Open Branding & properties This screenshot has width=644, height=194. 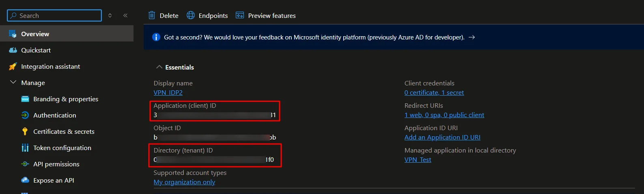pos(66,99)
